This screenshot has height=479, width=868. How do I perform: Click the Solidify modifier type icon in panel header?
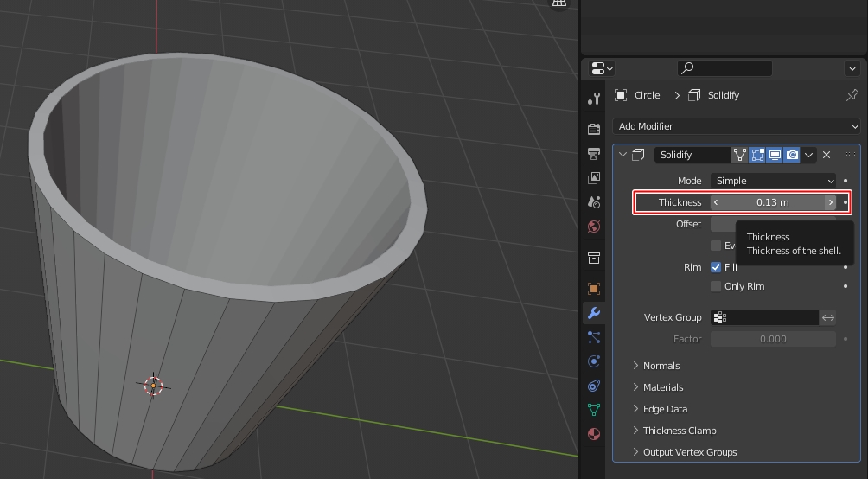click(x=638, y=155)
